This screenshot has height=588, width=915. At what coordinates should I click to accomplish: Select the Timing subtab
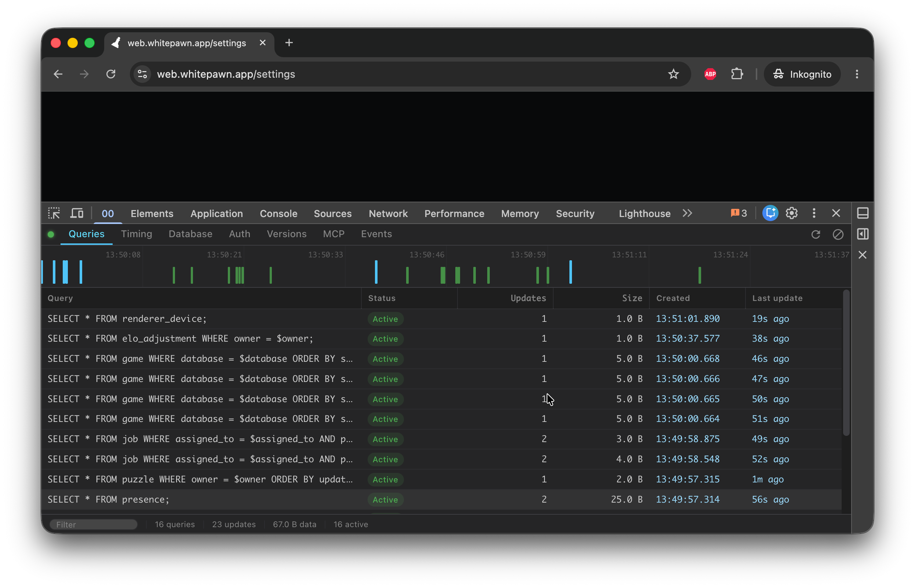pos(136,234)
